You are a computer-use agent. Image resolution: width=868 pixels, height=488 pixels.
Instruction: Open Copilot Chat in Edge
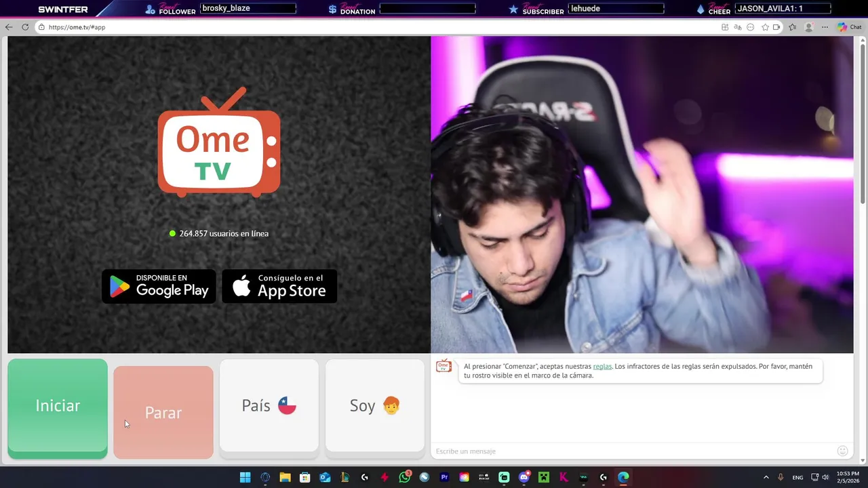click(849, 27)
